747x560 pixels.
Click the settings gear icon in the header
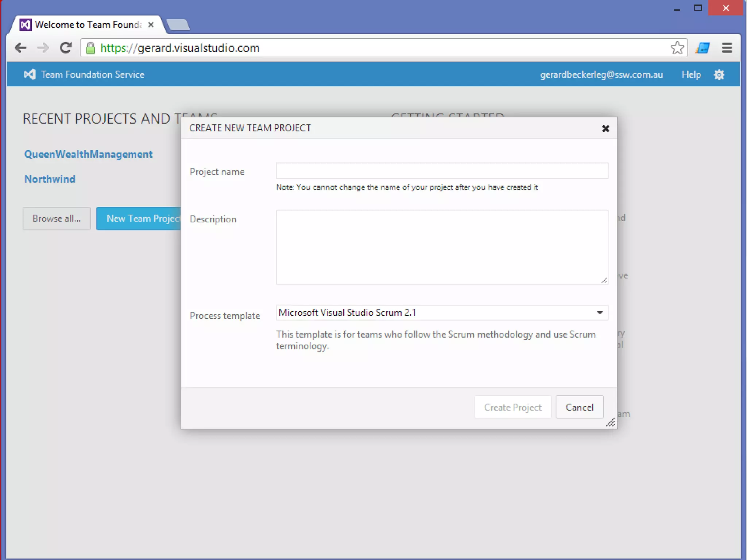pos(719,75)
